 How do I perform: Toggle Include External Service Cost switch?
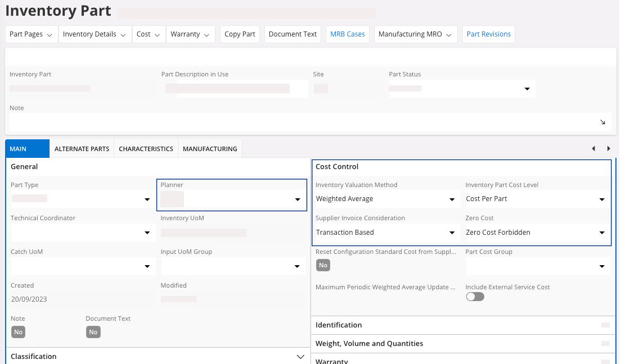[475, 297]
